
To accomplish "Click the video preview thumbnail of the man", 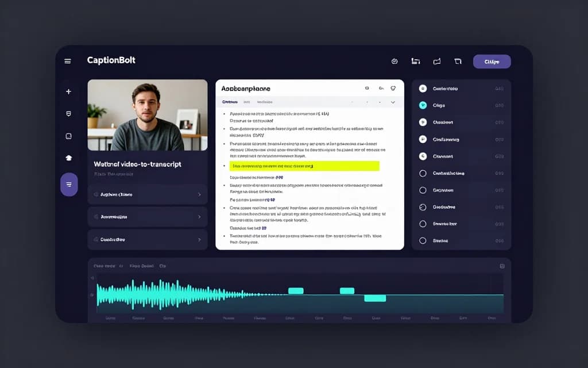I will point(148,115).
